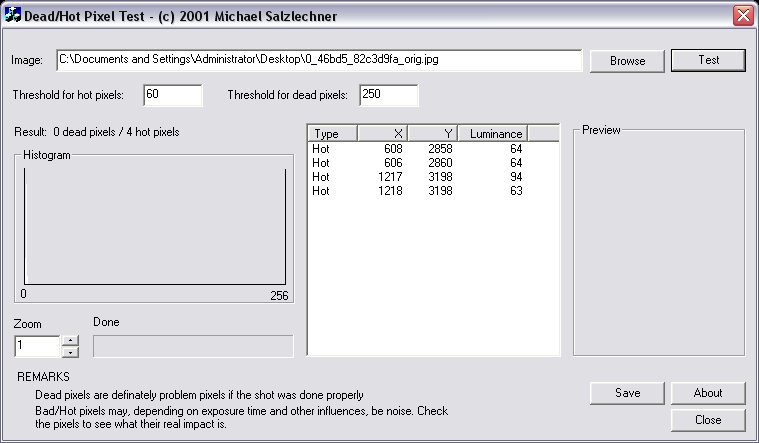Increase zoom with the up spinner arrow

pos(70,340)
